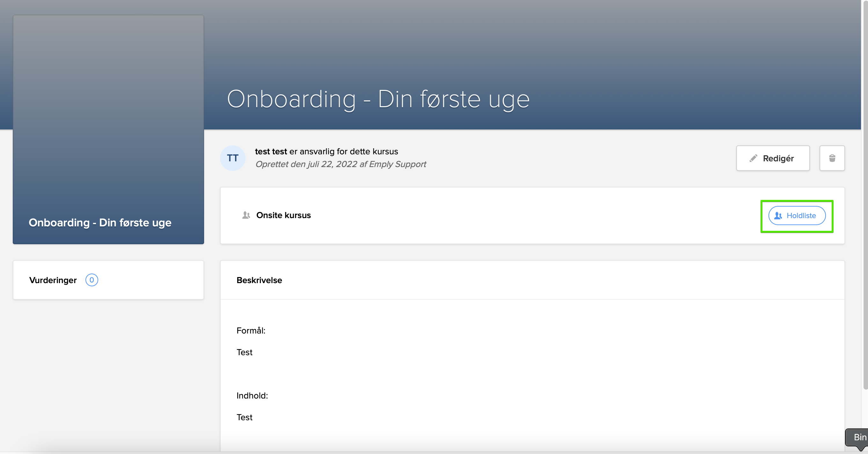Click the pencil icon on Redigér

(x=753, y=158)
